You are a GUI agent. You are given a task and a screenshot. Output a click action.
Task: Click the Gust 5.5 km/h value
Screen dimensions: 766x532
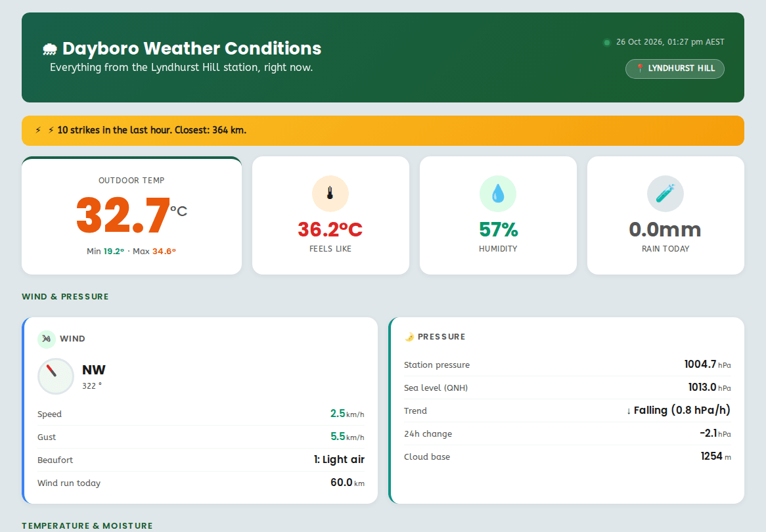click(348, 437)
